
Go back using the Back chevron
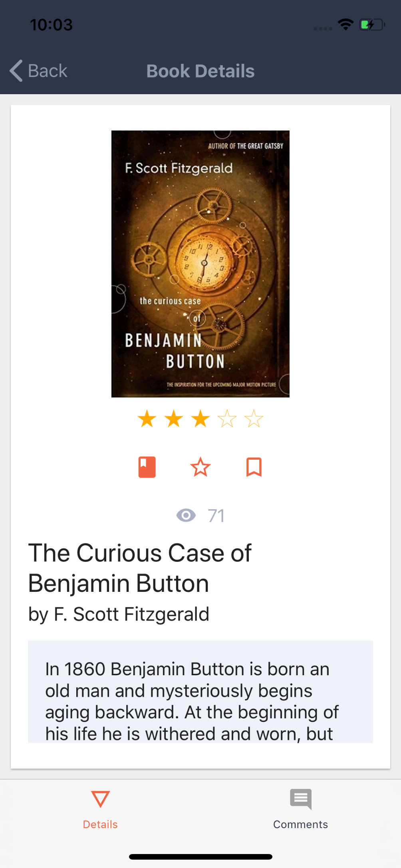pos(16,71)
